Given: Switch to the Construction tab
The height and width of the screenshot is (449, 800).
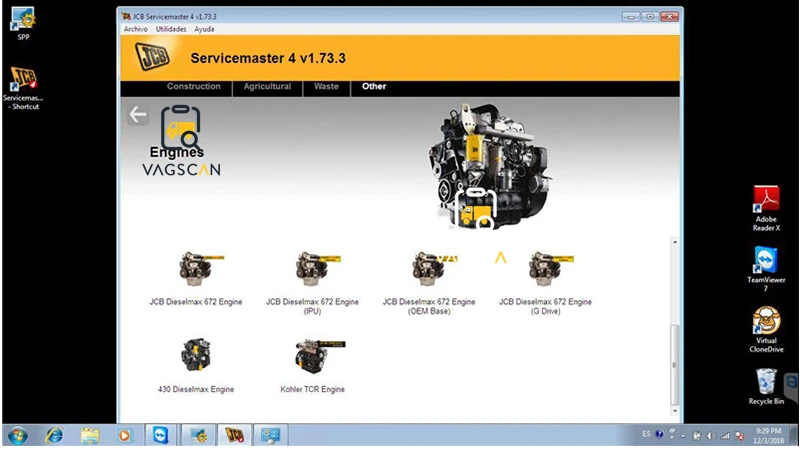Looking at the screenshot, I should (193, 87).
